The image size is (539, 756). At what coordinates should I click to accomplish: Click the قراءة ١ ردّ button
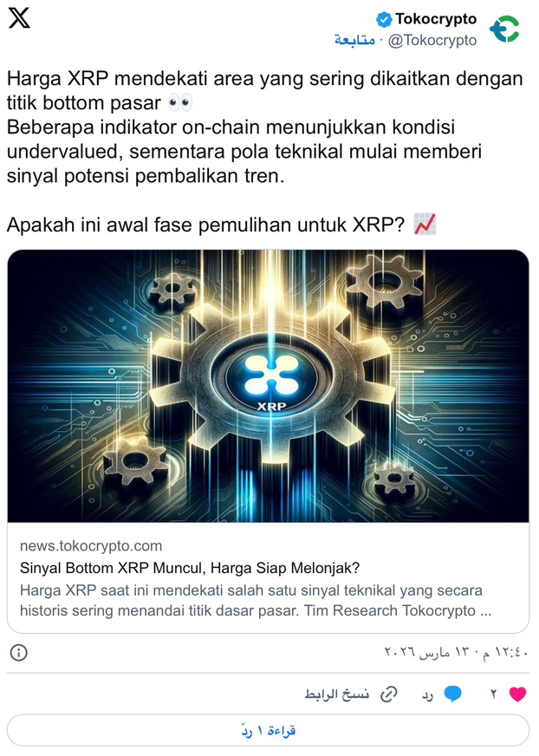click(268, 731)
